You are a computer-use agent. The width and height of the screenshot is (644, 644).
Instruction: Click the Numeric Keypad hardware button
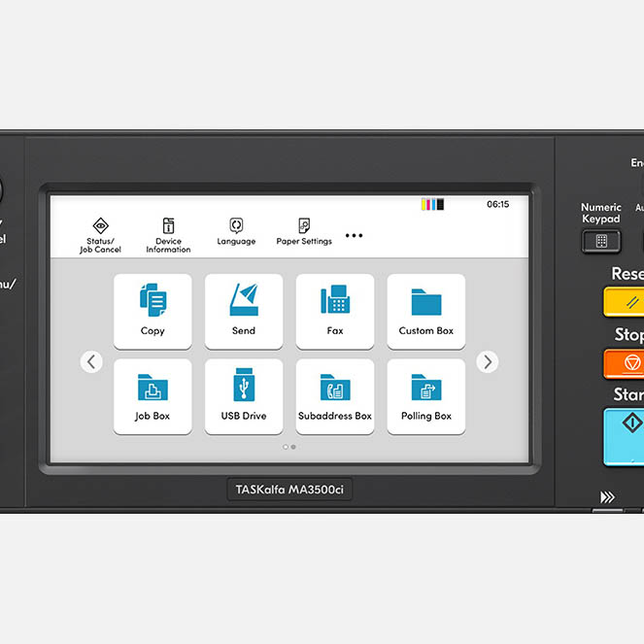(x=601, y=241)
